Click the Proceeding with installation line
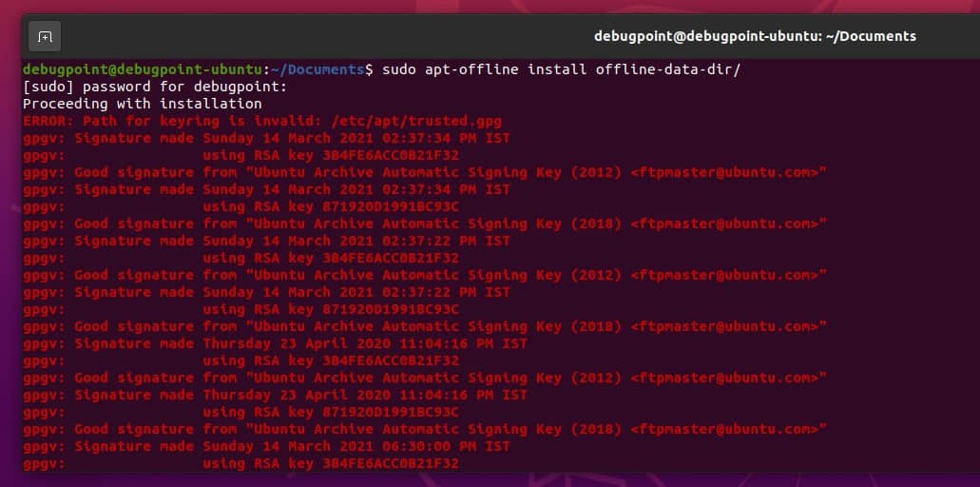This screenshot has height=487, width=980. (143, 104)
